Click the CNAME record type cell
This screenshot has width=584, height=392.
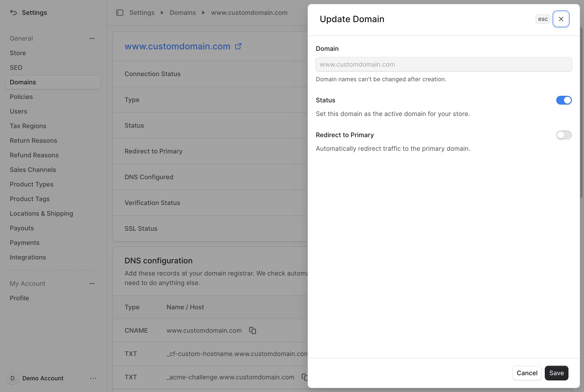(136, 330)
